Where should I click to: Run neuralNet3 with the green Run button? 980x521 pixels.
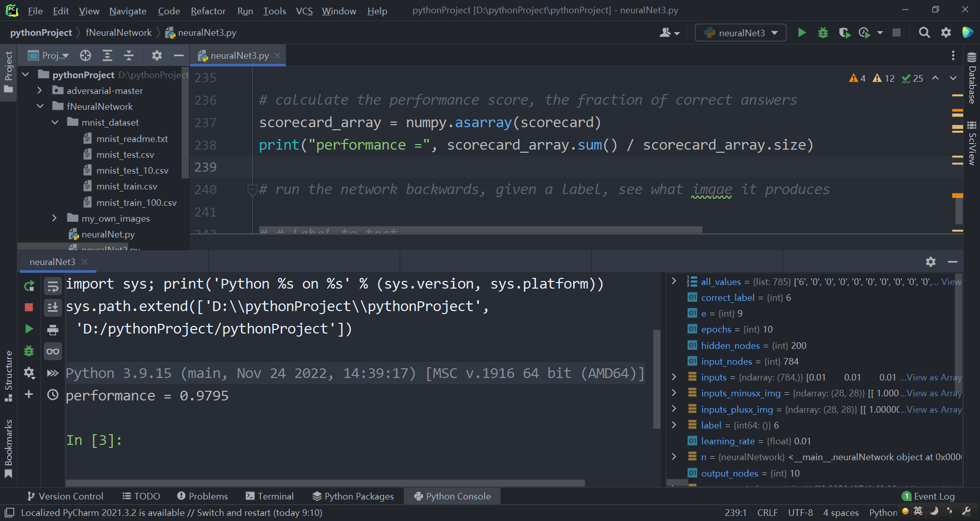click(802, 33)
